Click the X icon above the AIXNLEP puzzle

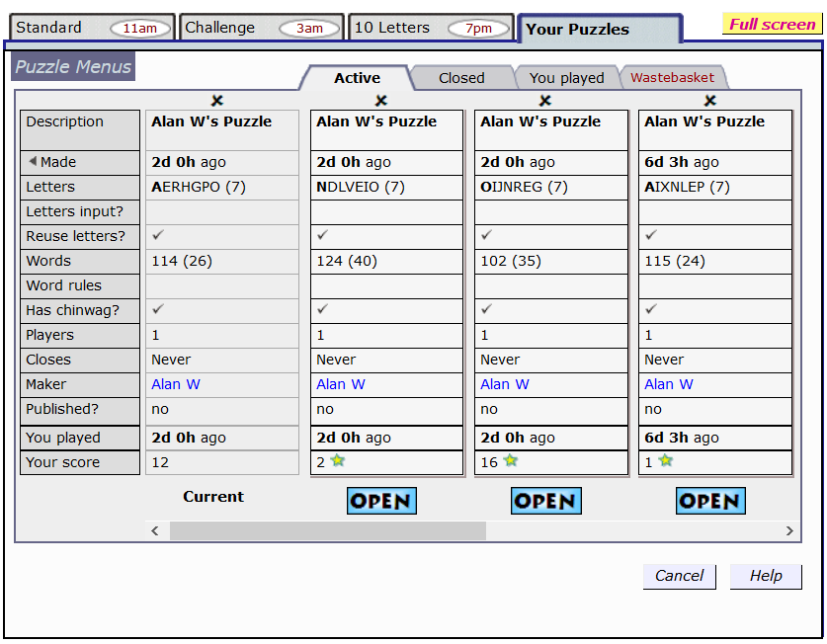(x=709, y=101)
